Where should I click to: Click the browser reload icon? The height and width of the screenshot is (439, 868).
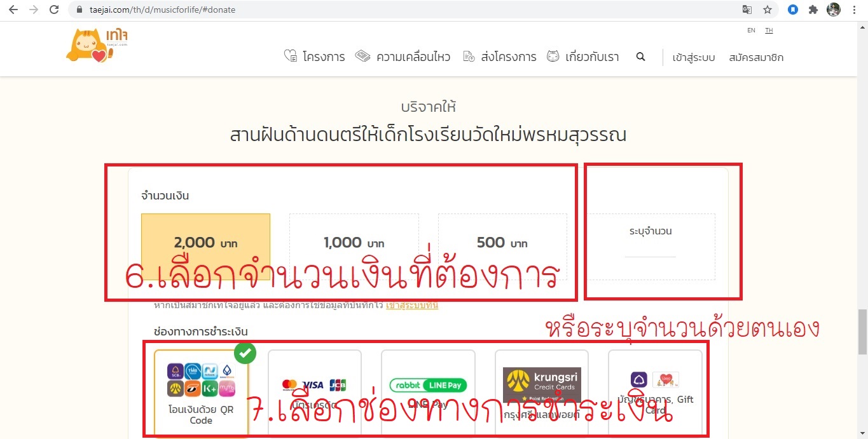pyautogui.click(x=54, y=10)
